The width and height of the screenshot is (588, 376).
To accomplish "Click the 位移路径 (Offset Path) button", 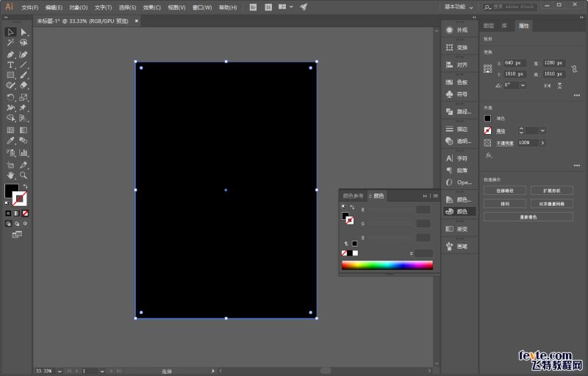I will (505, 191).
